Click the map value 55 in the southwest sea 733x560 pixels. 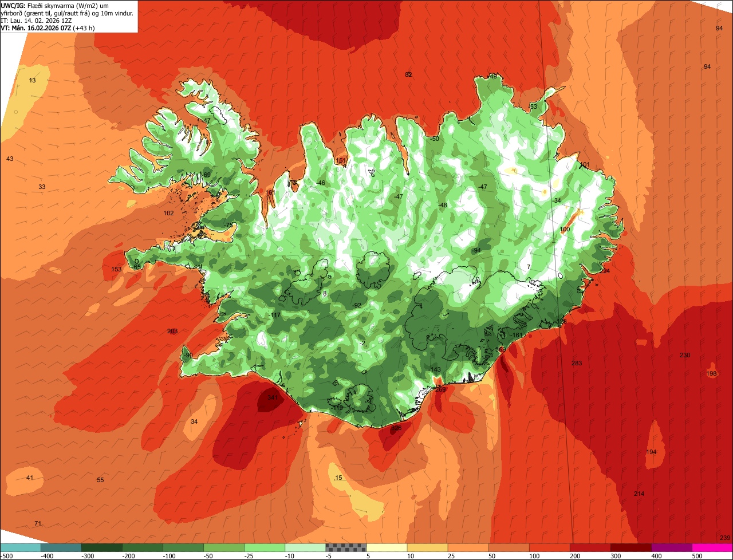pyautogui.click(x=100, y=480)
